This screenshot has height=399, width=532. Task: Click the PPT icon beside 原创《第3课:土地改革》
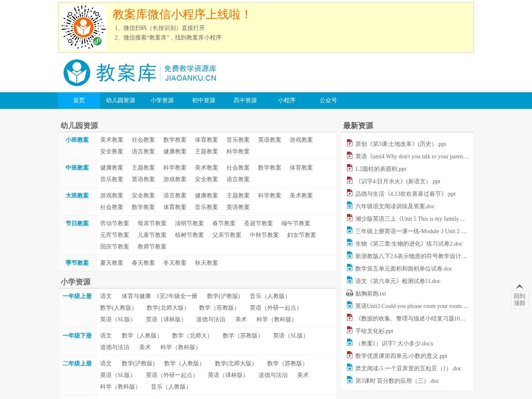click(x=350, y=143)
